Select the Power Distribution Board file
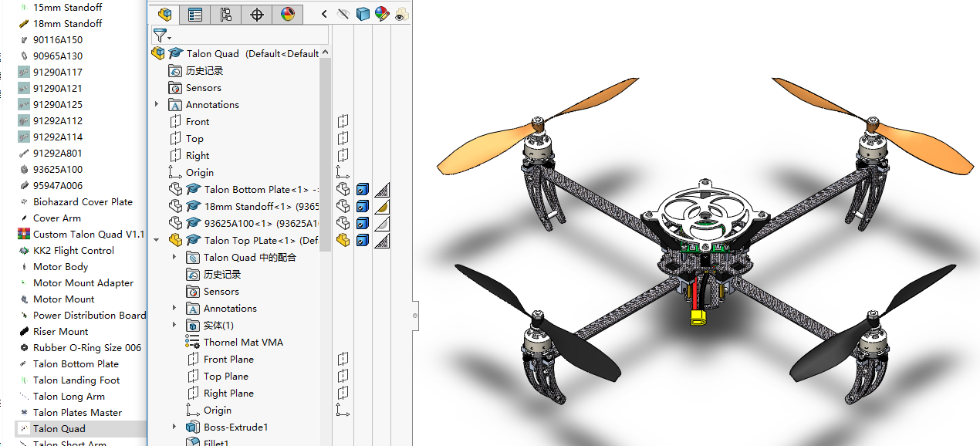Image resolution: width=980 pixels, height=446 pixels. (90, 315)
